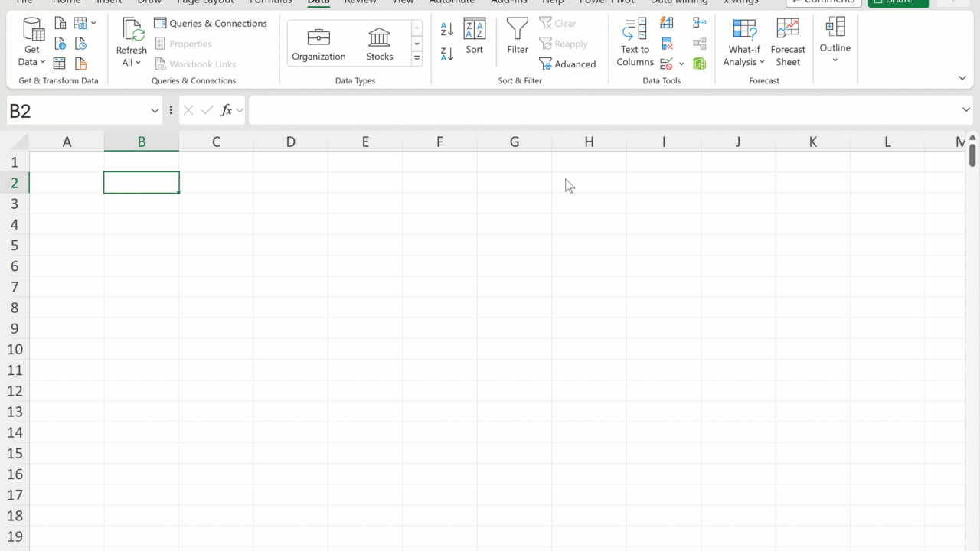Choose the Organization data type
980x551 pixels.
[x=319, y=44]
